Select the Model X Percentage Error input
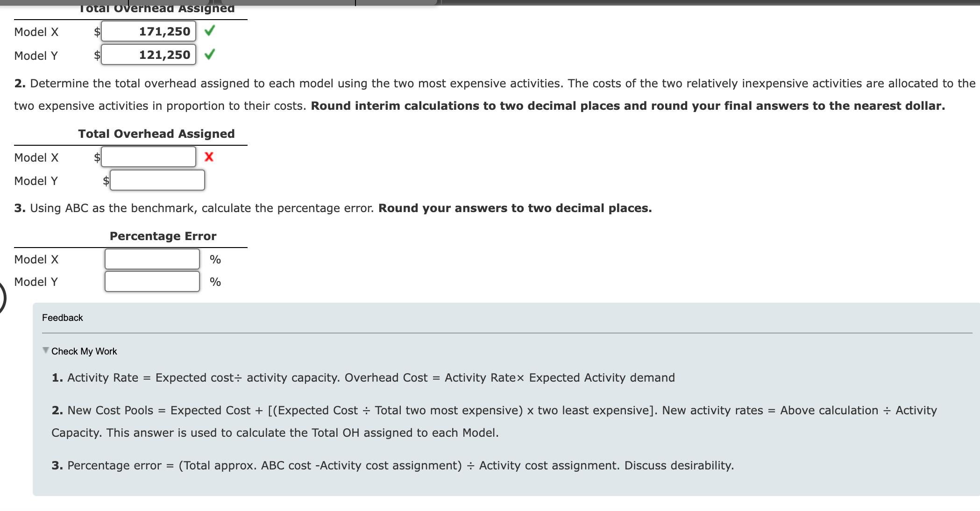Image resolution: width=980 pixels, height=511 pixels. 152,259
